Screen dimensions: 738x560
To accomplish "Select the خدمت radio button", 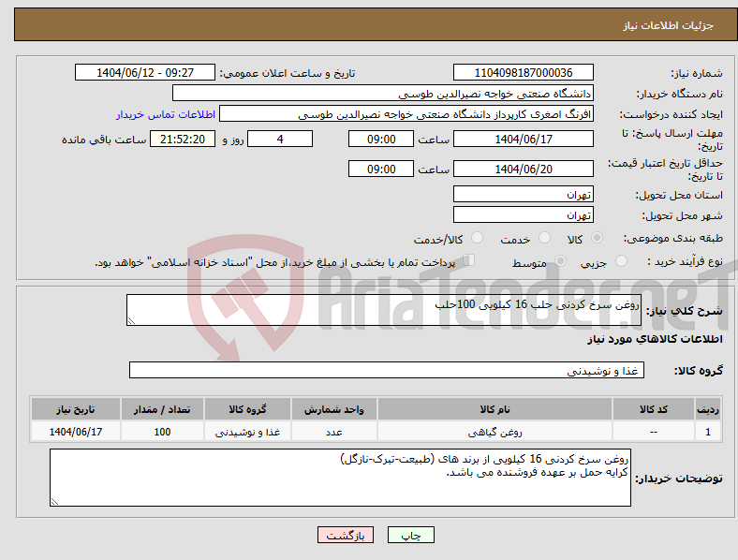I will pyautogui.click(x=544, y=238).
